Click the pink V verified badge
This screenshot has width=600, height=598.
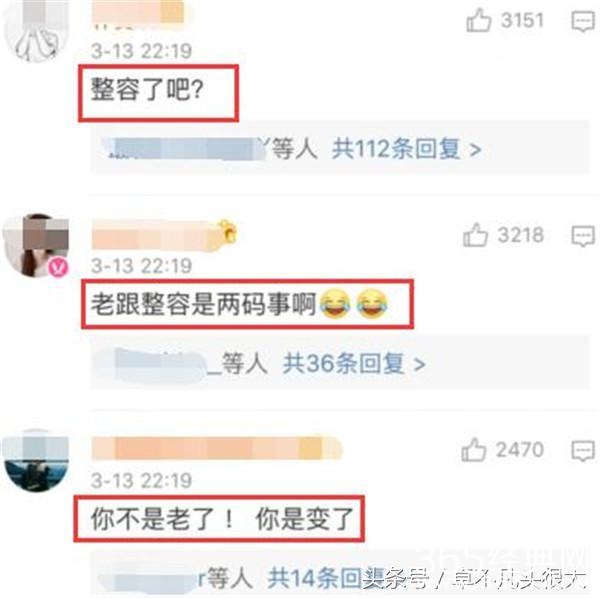coord(59,266)
